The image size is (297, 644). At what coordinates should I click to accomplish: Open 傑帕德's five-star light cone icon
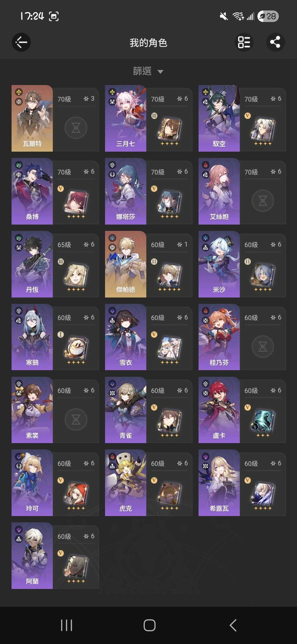[x=169, y=275]
